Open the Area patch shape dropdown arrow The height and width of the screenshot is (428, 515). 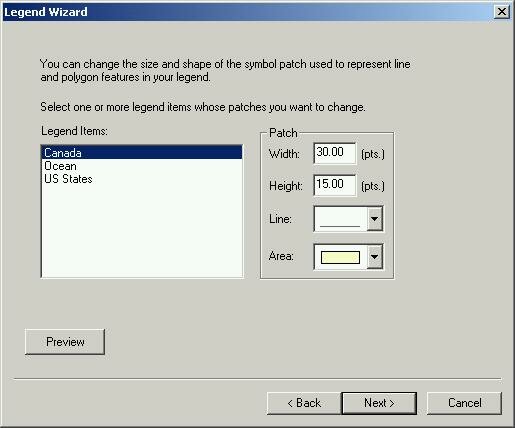click(375, 257)
